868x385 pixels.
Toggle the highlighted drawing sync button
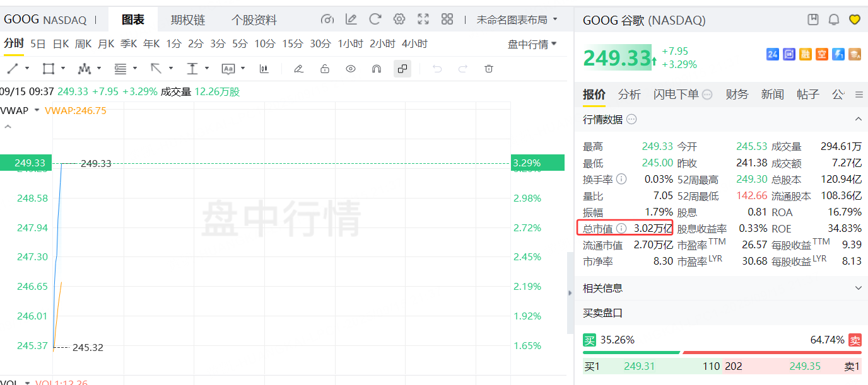[402, 68]
